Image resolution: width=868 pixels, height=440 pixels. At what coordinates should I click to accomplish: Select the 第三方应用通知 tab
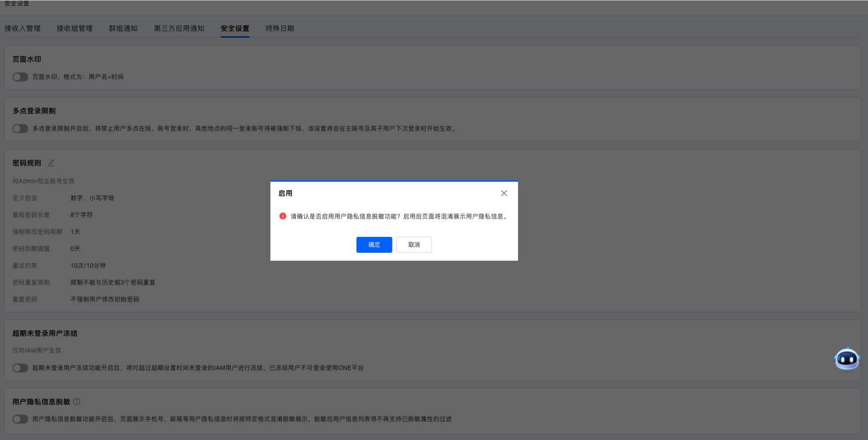pyautogui.click(x=179, y=28)
